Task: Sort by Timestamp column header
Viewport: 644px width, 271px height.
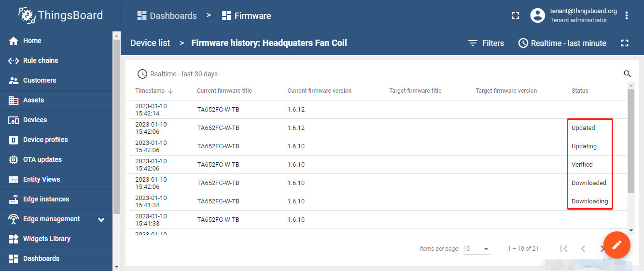Action: pos(150,91)
